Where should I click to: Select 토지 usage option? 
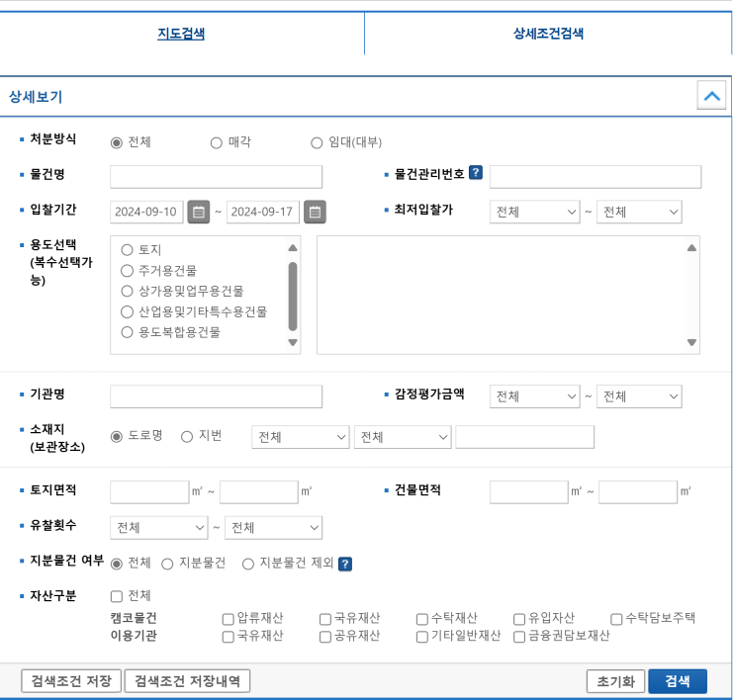pyautogui.click(x=127, y=250)
